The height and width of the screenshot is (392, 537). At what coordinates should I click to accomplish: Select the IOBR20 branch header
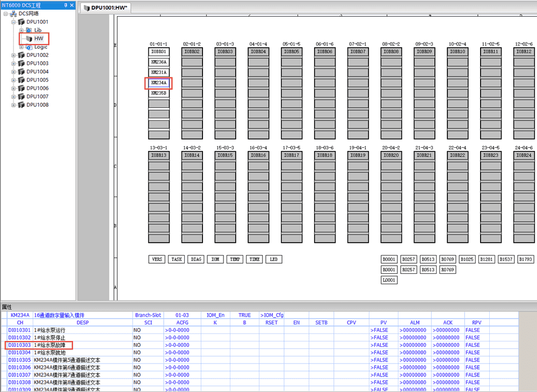[391, 155]
